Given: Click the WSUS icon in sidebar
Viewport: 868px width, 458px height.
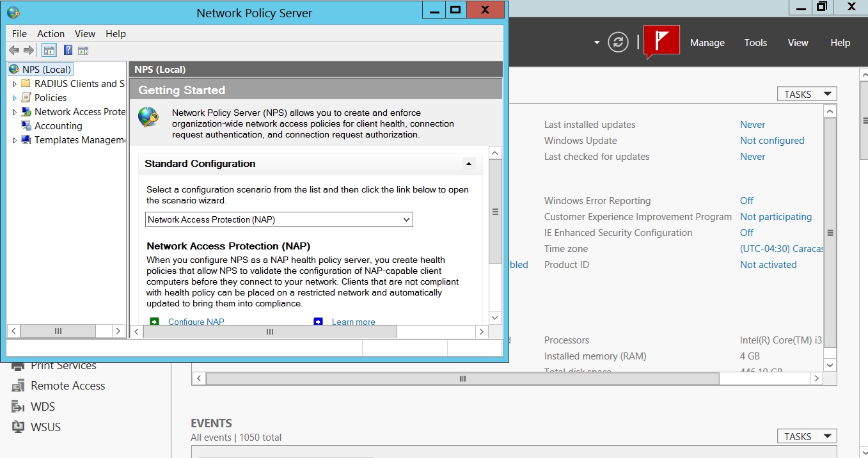Looking at the screenshot, I should tap(19, 427).
